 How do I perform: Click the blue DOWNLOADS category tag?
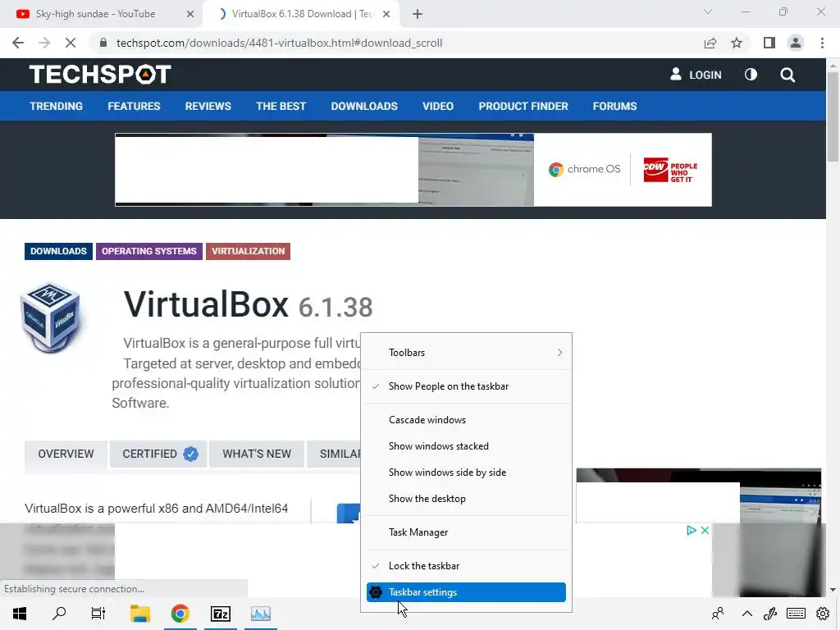tap(58, 251)
